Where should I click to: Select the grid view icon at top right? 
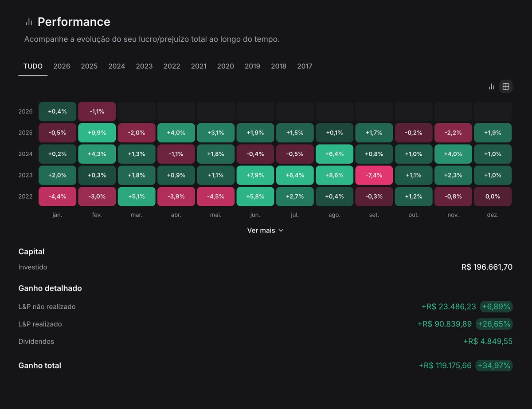(x=505, y=87)
